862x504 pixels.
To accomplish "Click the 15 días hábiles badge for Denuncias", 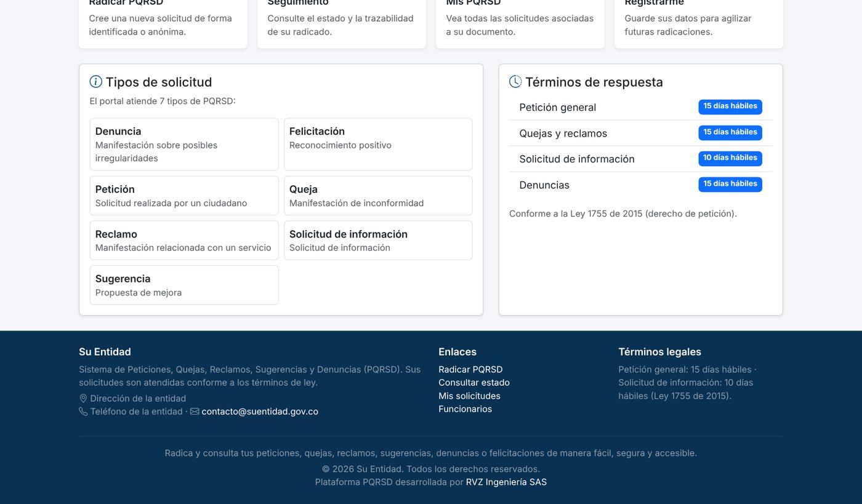I will click(730, 184).
